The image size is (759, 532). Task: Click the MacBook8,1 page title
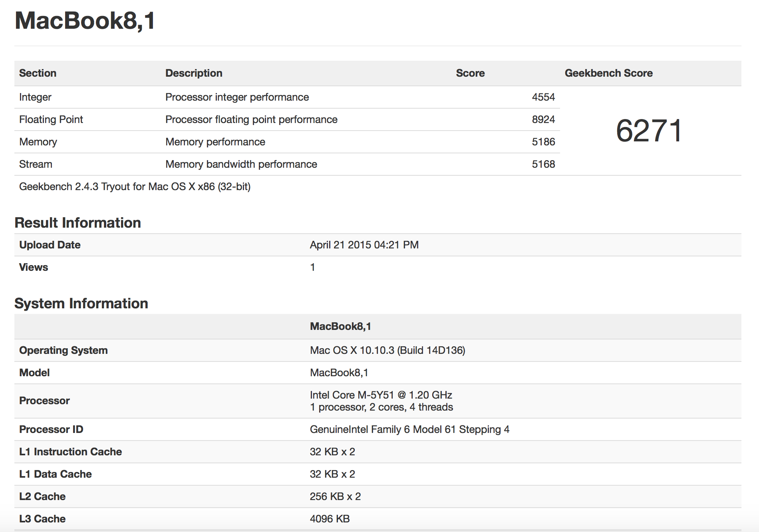[x=85, y=21]
